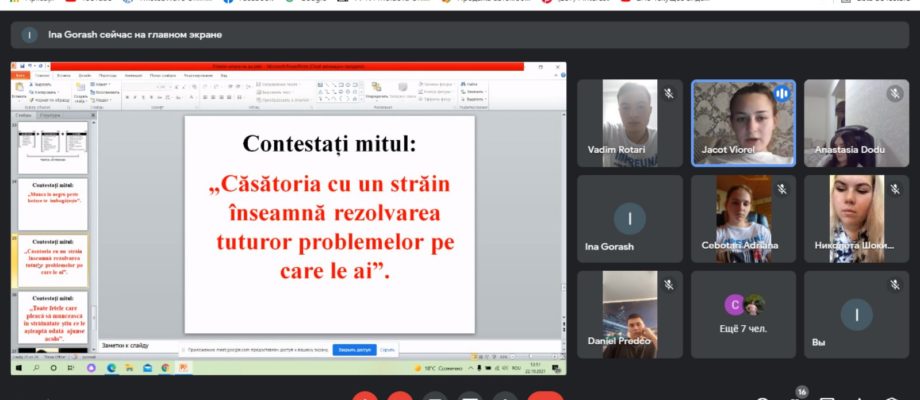Open the Windows Start menu

tap(18, 368)
